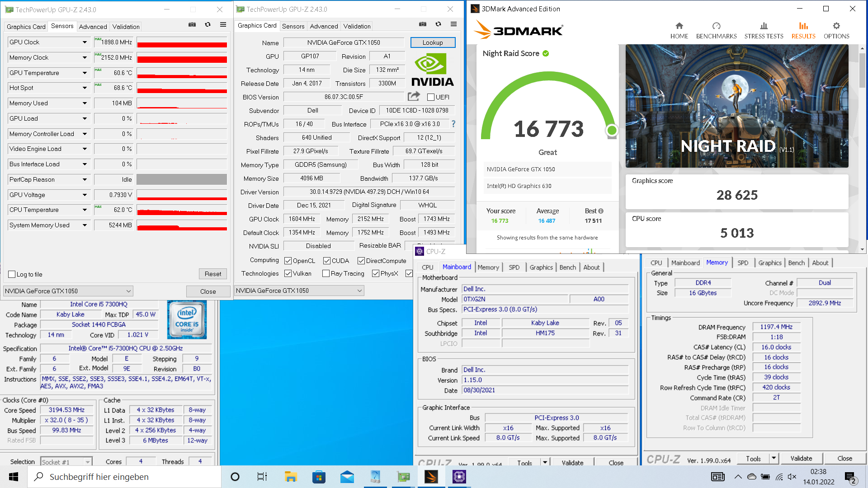Click the camera icon in GPU-Z Graphics Card window
This screenshot has width=868, height=488.
tap(423, 24)
